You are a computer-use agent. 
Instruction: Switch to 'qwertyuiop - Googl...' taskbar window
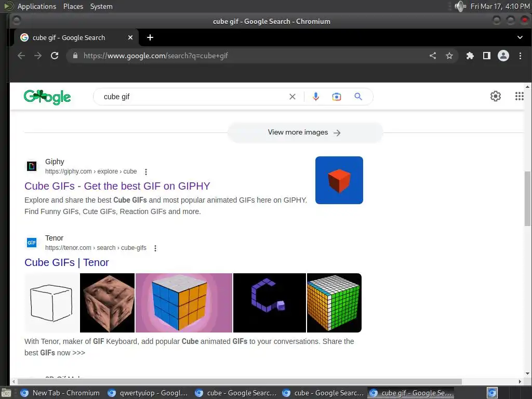pos(148,393)
